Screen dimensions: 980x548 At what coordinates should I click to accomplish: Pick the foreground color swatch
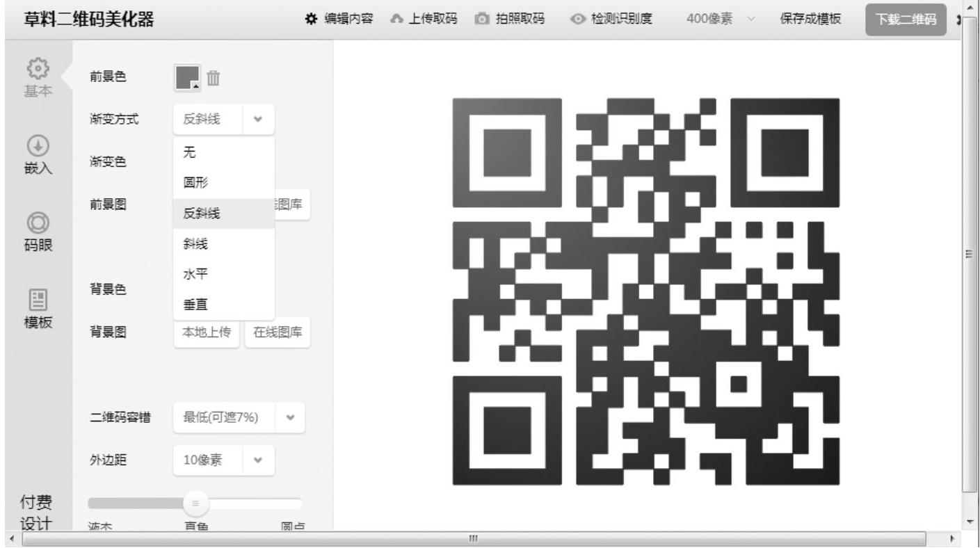(x=187, y=78)
